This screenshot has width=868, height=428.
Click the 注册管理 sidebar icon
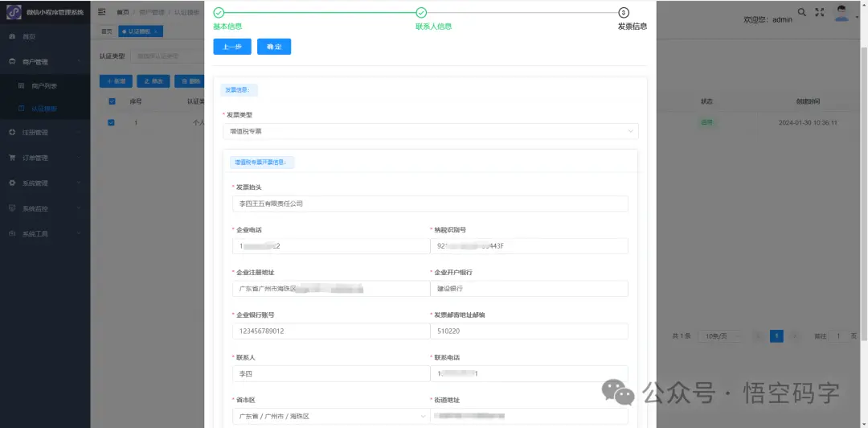coord(12,133)
